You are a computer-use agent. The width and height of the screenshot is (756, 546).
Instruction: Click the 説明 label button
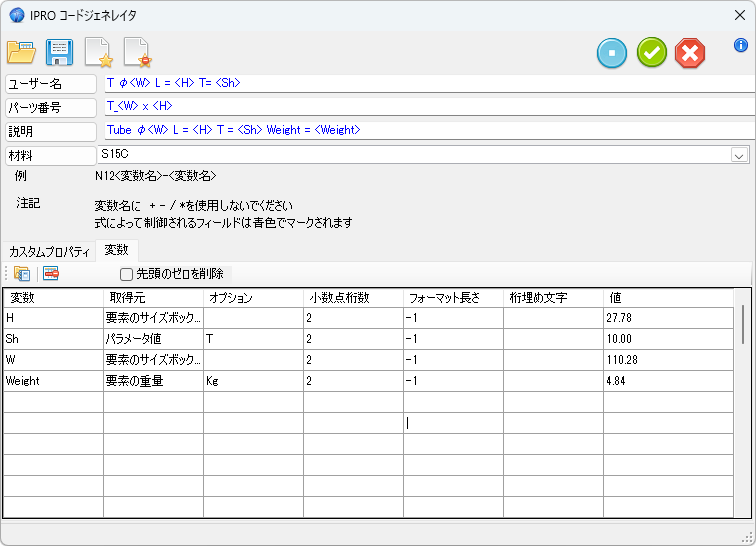coord(51,131)
